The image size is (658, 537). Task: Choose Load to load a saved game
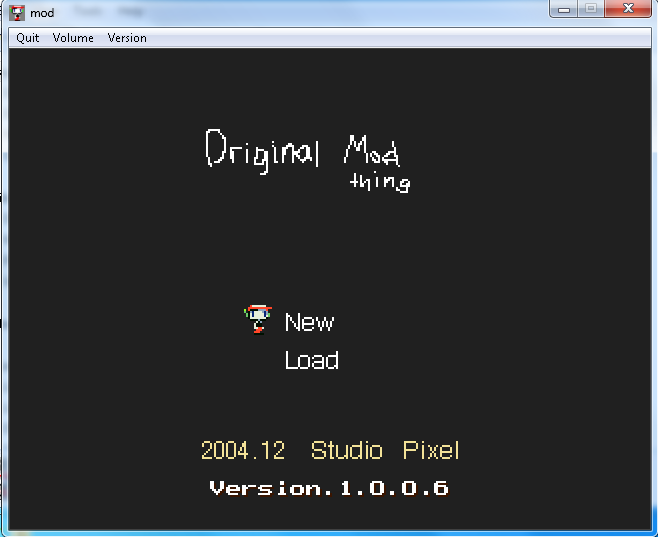click(x=311, y=360)
